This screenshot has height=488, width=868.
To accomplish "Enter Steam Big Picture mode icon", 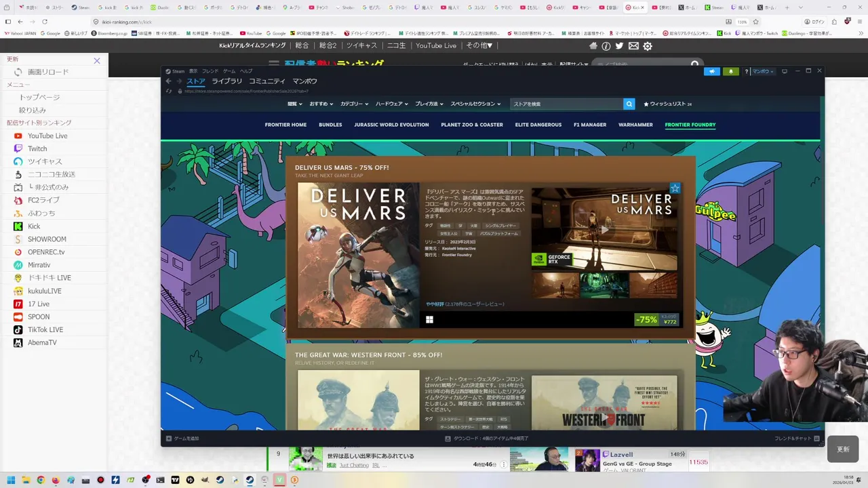I will point(785,71).
